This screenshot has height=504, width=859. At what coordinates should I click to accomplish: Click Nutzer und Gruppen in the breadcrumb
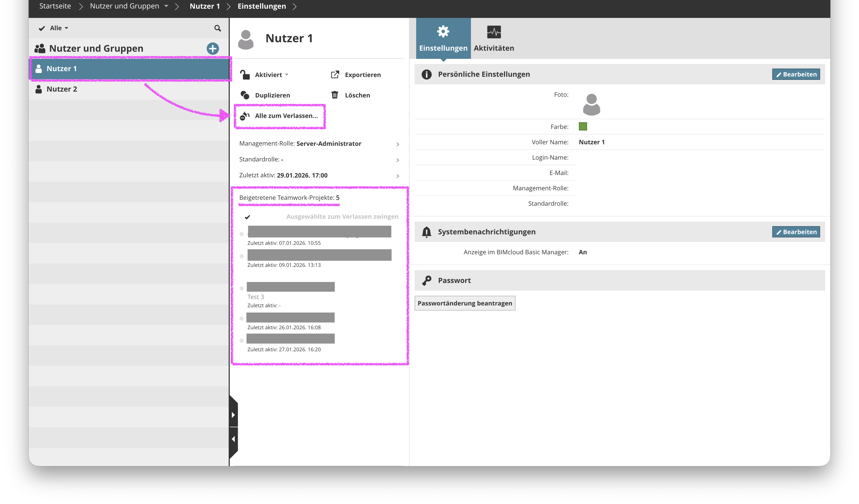(124, 6)
